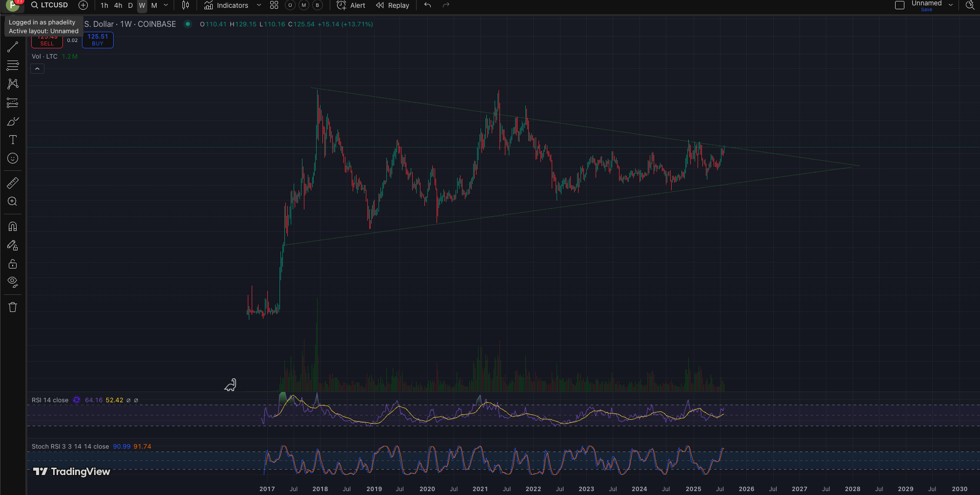Viewport: 980px width, 495px height.
Task: Switch to the daily D timeframe
Action: 130,5
